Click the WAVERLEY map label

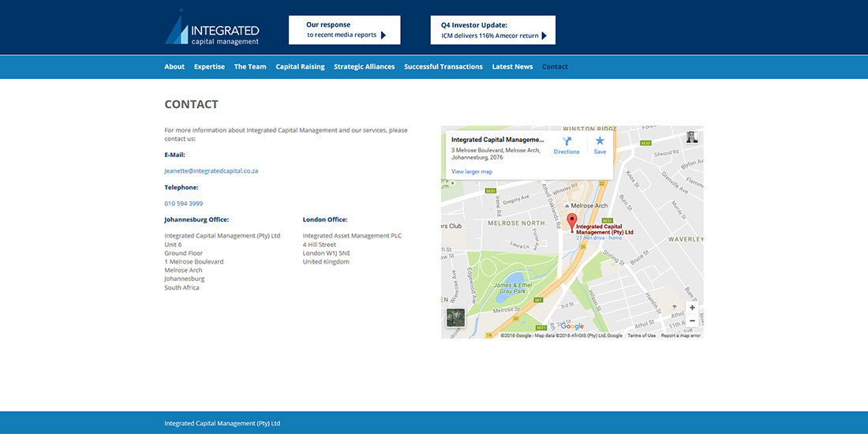click(x=686, y=239)
